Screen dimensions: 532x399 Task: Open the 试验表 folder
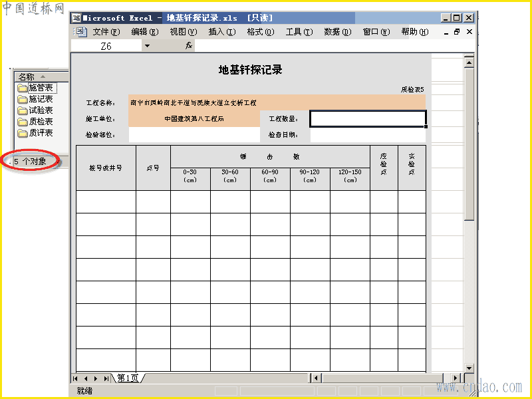pyautogui.click(x=36, y=110)
